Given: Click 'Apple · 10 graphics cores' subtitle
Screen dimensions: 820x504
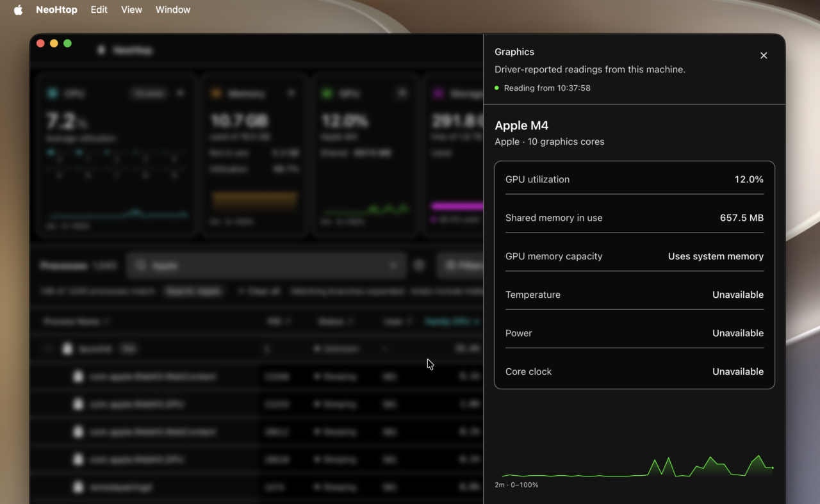Looking at the screenshot, I should click(550, 142).
